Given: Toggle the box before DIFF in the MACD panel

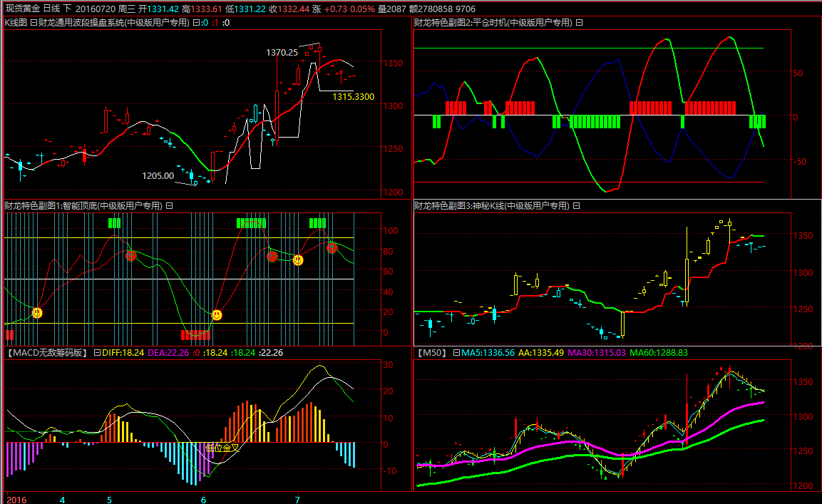Looking at the screenshot, I should [98, 352].
